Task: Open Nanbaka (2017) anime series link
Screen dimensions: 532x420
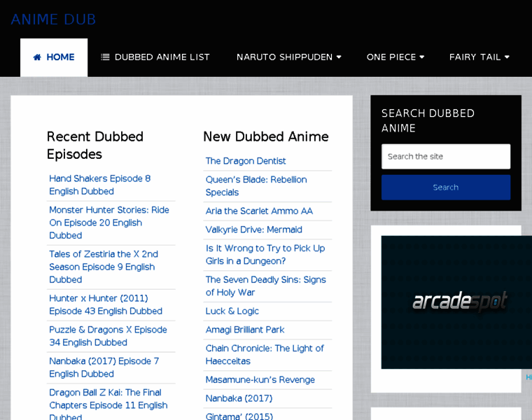Action: [x=239, y=398]
